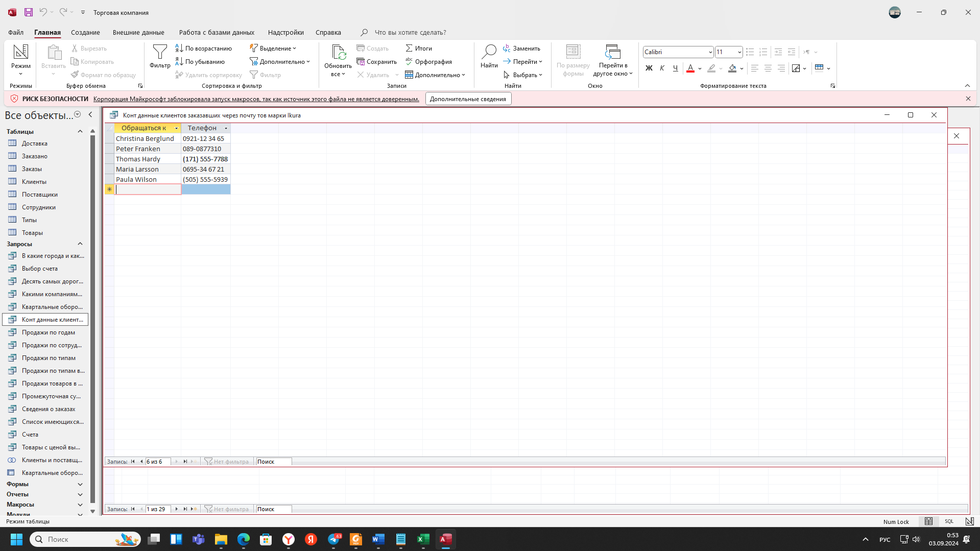This screenshot has height=551, width=980.
Task: Click the macro blocked warning link
Action: (256, 99)
